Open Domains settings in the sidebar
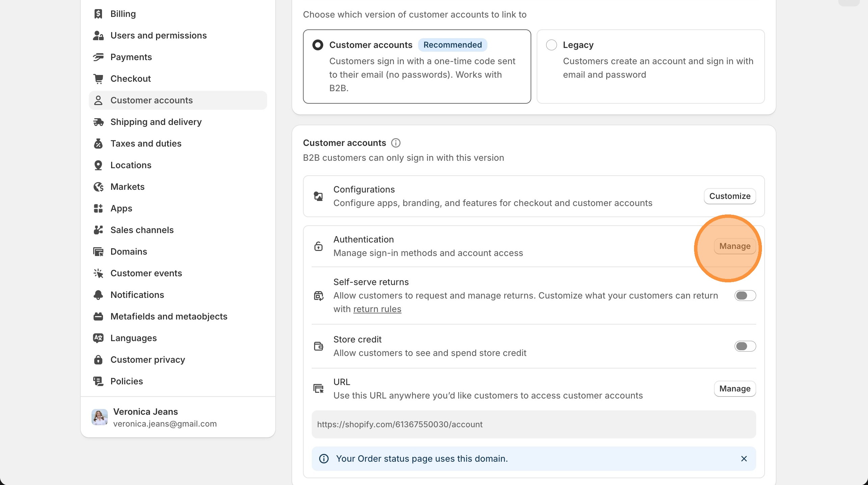The width and height of the screenshot is (868, 485). (128, 251)
